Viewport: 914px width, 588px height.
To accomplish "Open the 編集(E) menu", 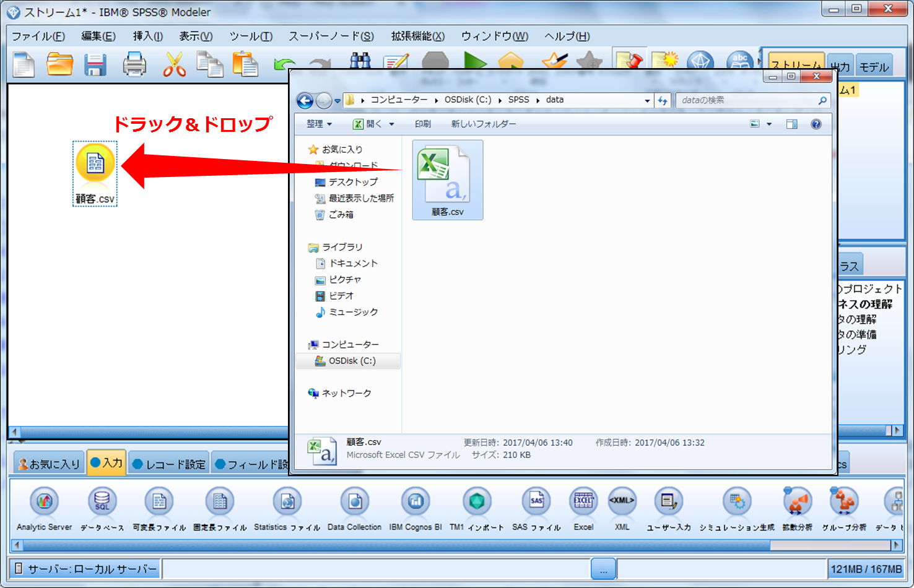I will click(98, 36).
